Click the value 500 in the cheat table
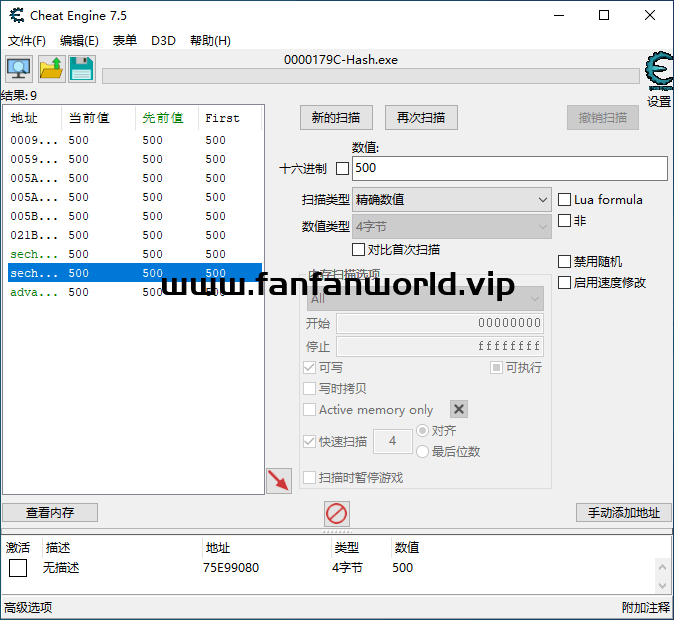 coord(402,568)
